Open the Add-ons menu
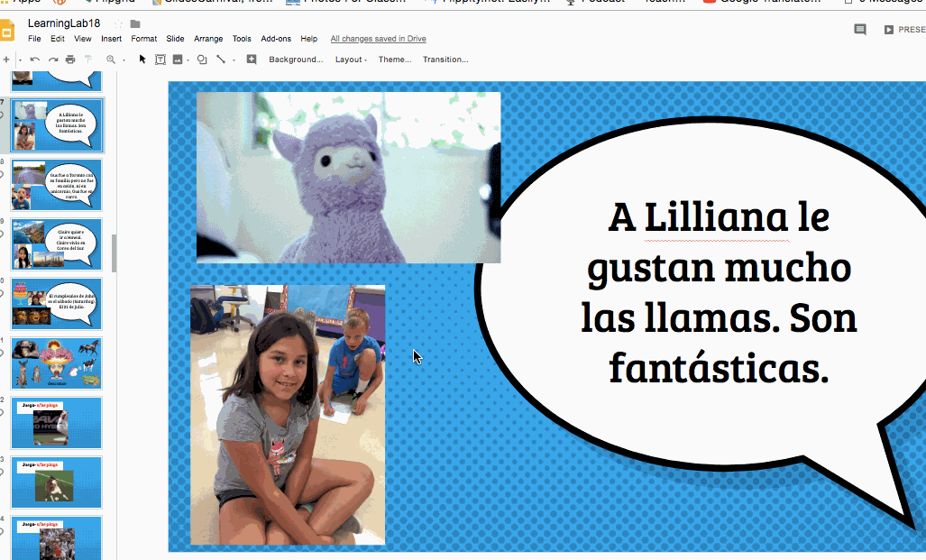Screen dimensions: 926x560 coord(276,39)
